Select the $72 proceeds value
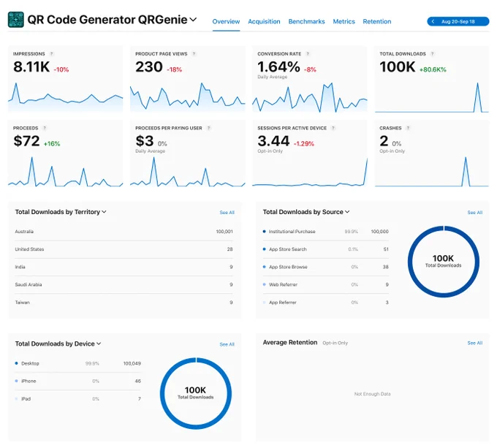Screen dimensions: 497x448 26,141
